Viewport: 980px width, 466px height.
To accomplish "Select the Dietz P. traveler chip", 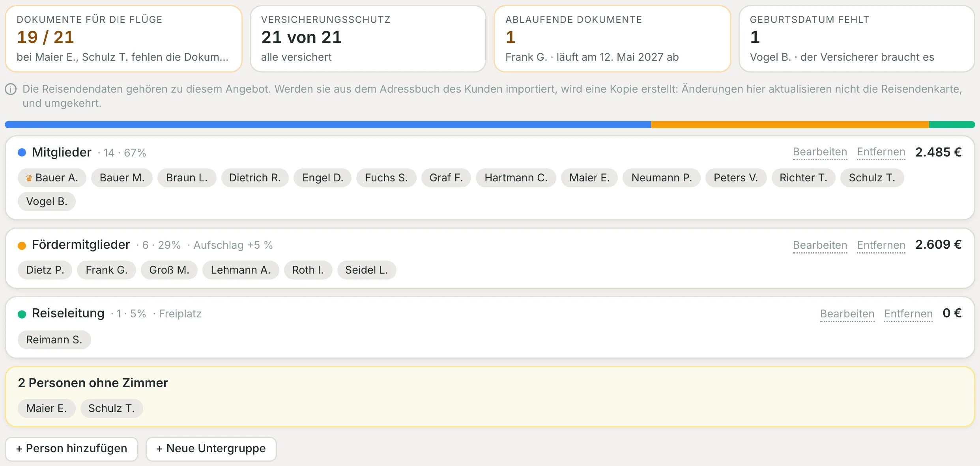I will pyautogui.click(x=45, y=270).
